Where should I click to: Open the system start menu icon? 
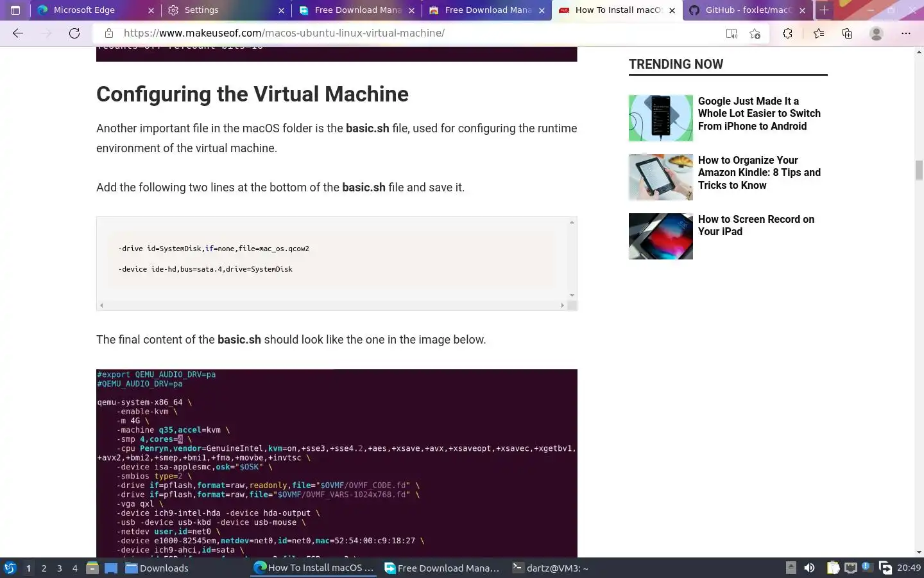[10, 568]
